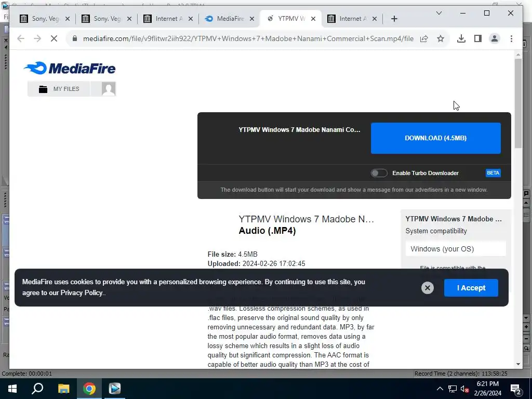Enable Turbo Downloader toggle
This screenshot has height=399, width=532.
379,173
